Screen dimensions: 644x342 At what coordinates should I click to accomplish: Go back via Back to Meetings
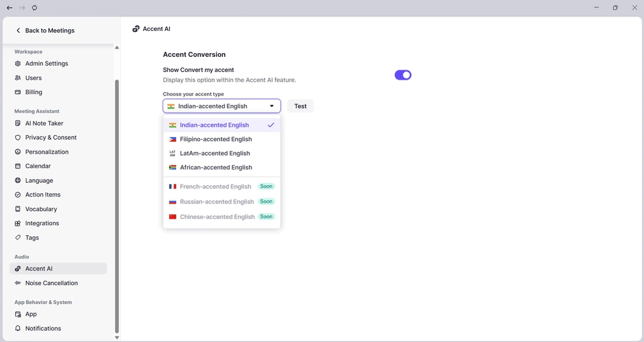(45, 30)
